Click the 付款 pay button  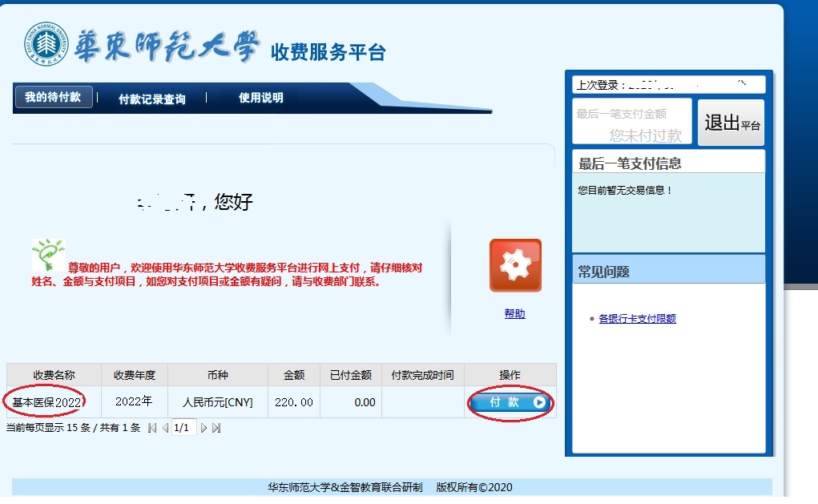point(510,402)
